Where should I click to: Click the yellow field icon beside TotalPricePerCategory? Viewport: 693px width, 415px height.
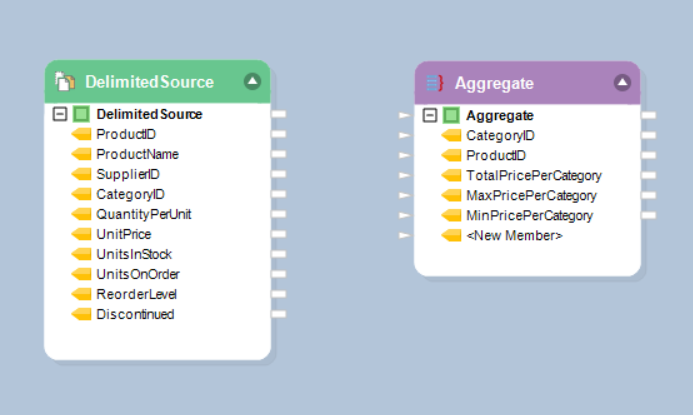point(451,176)
